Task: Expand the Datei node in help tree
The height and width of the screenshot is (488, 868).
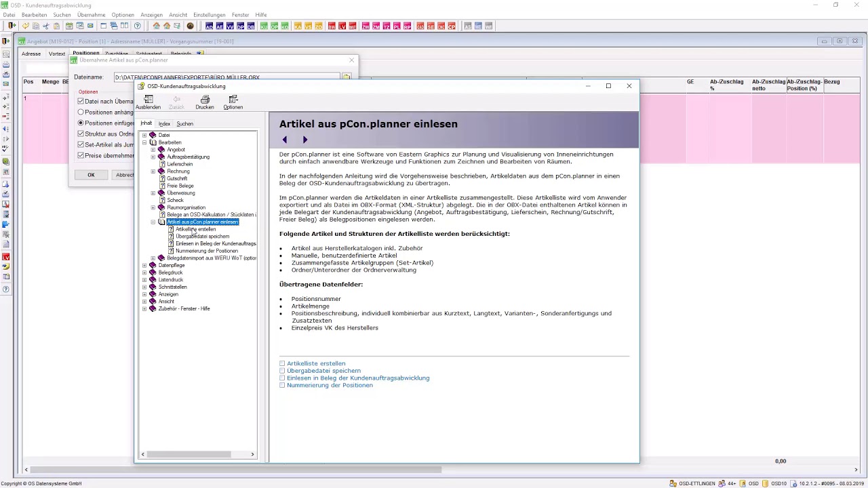Action: pyautogui.click(x=144, y=135)
